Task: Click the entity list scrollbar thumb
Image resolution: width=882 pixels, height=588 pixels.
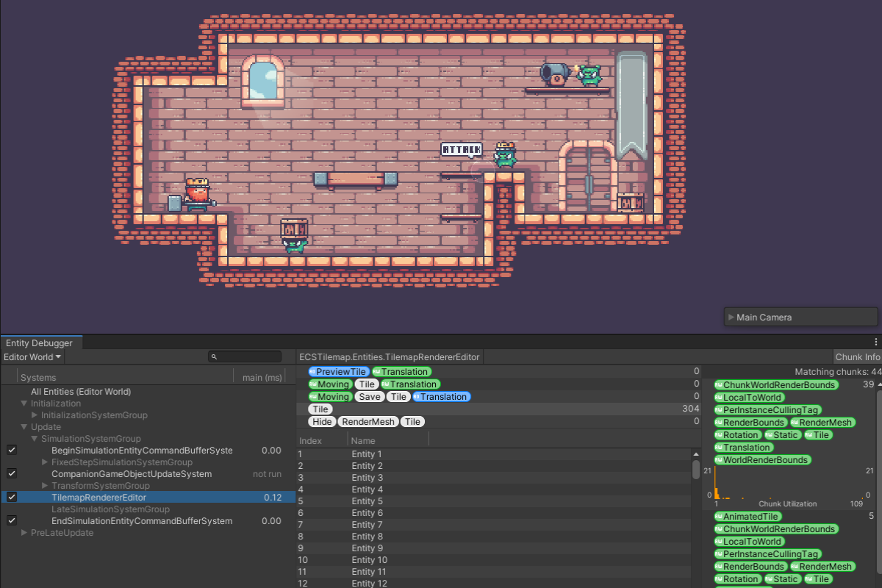Action: [x=696, y=470]
